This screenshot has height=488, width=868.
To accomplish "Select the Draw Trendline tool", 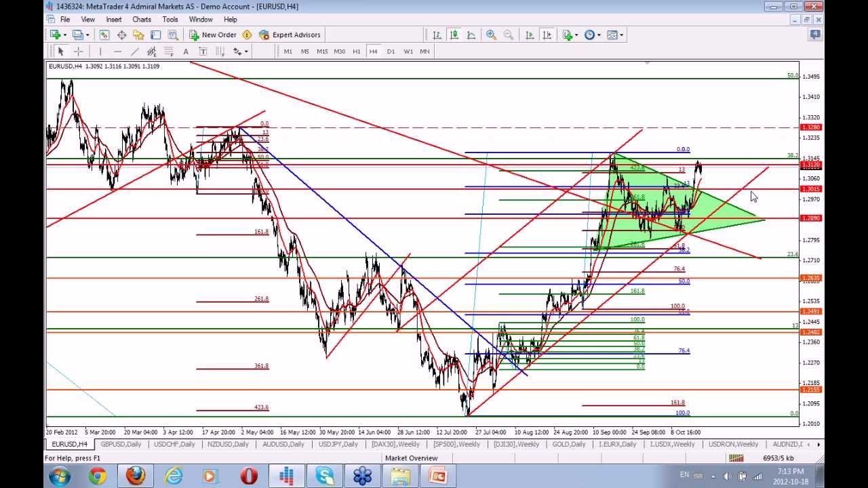I will 134,52.
